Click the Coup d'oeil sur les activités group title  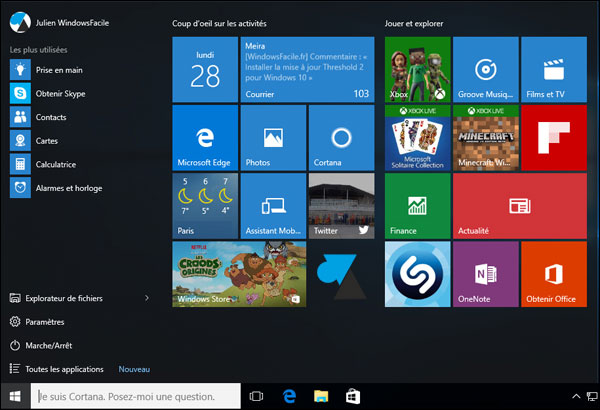click(219, 23)
